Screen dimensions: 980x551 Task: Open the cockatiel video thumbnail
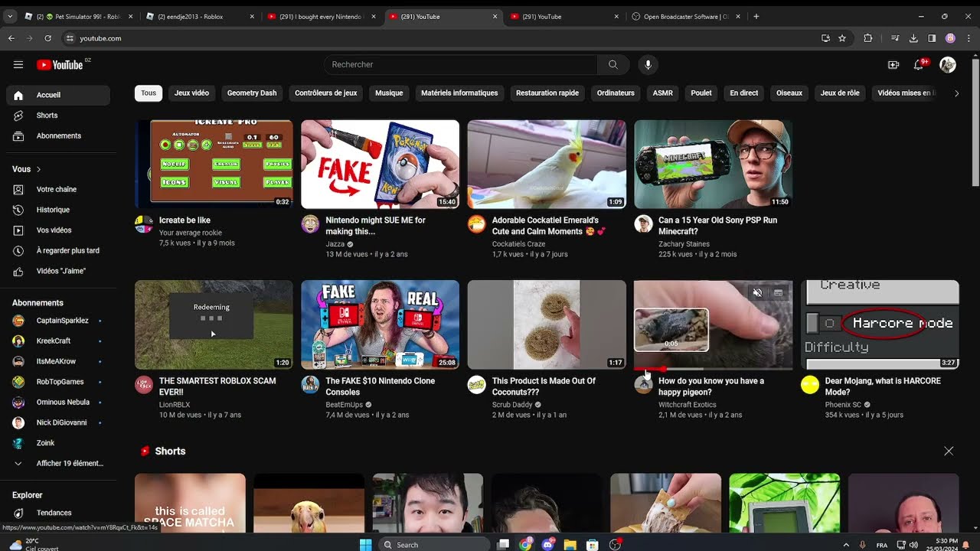point(547,164)
